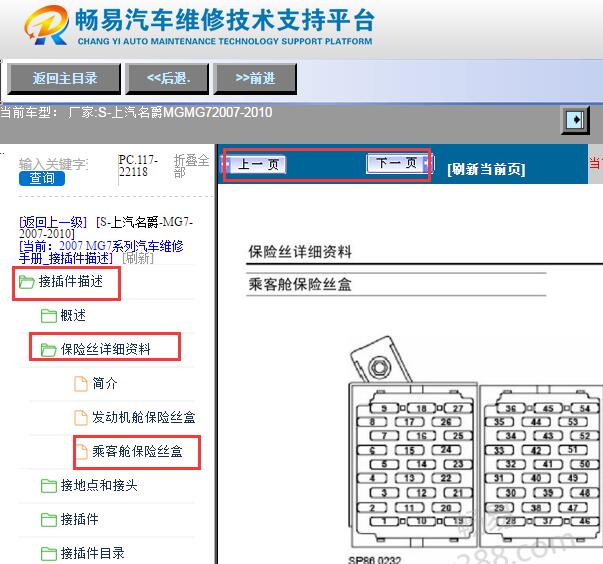Screen dimensions: 603x564
Task: Click the 查询 search button
Action: pyautogui.click(x=42, y=178)
